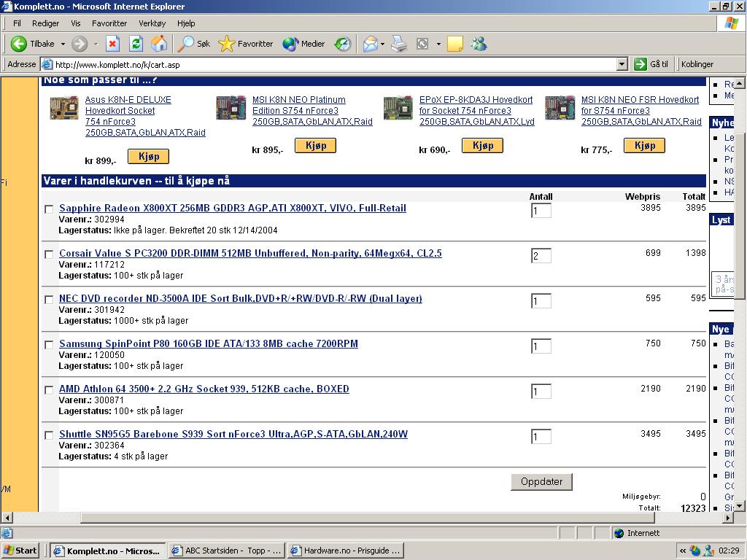This screenshot has height=560, width=747.
Task: Go to the home page icon
Action: [159, 44]
